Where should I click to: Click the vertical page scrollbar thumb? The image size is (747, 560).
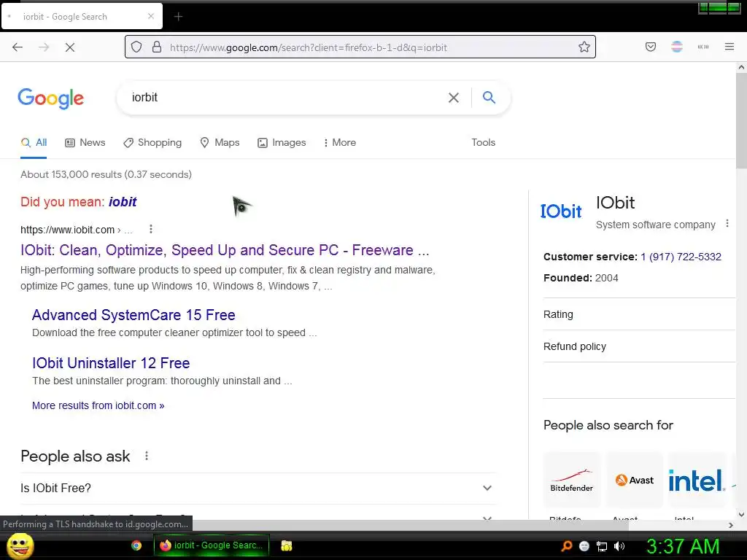pos(741,122)
